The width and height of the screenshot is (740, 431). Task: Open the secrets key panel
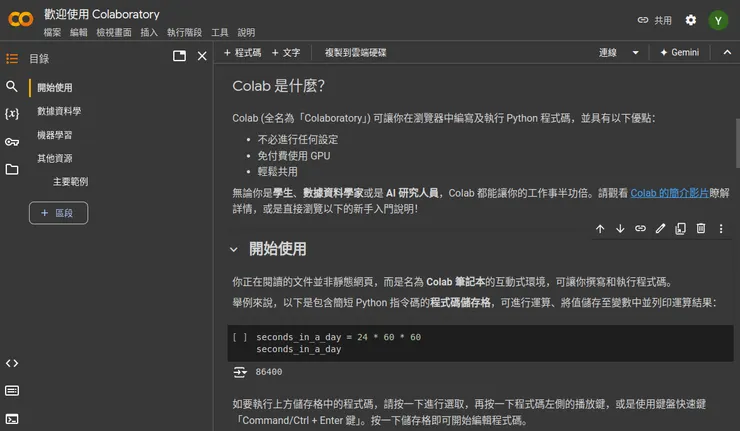point(12,142)
